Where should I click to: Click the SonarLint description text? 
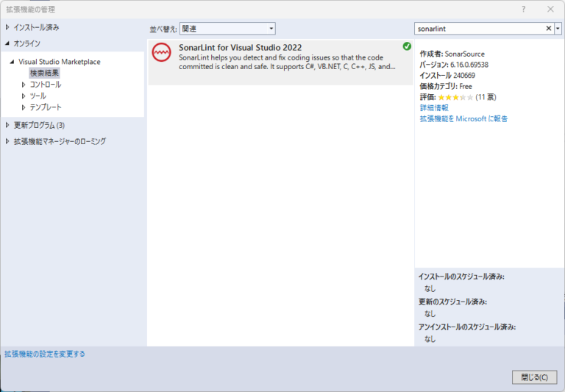(287, 62)
